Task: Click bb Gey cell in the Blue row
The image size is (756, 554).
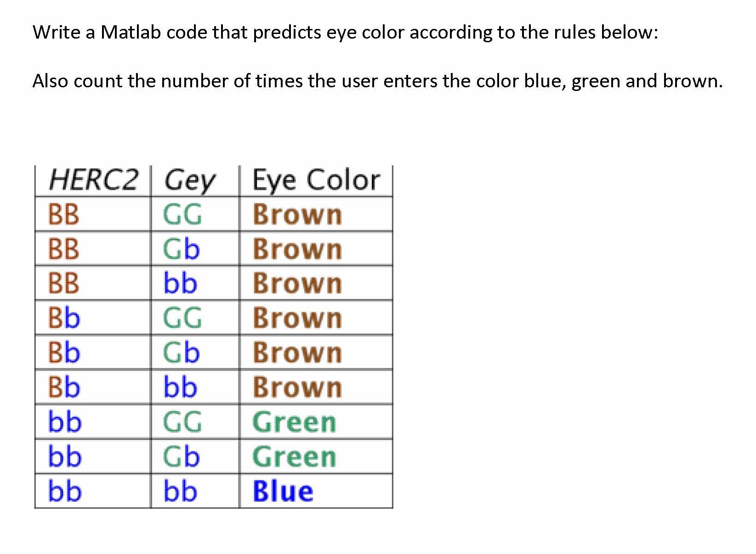Action: tap(180, 491)
